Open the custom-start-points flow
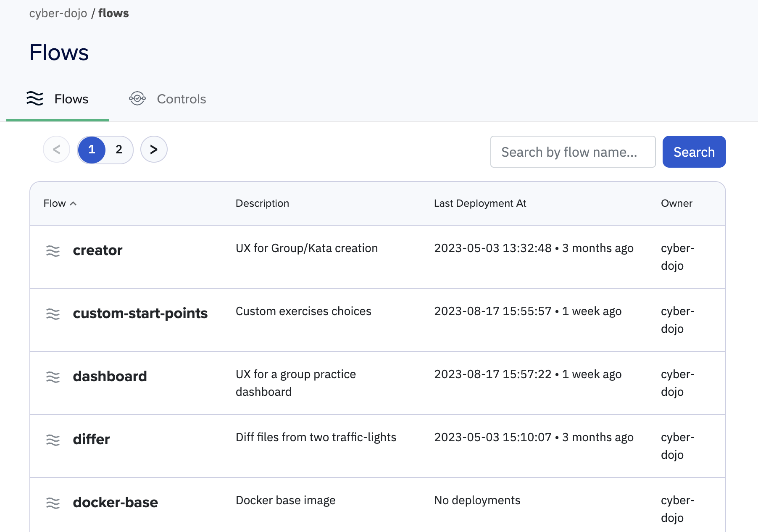Screen dimensions: 758x532 click(140, 313)
